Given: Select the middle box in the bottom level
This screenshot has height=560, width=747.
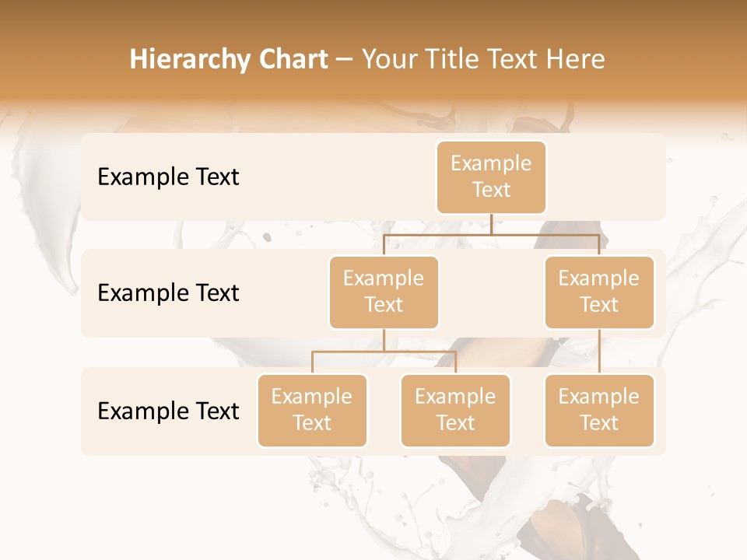Looking at the screenshot, I should click(x=455, y=410).
